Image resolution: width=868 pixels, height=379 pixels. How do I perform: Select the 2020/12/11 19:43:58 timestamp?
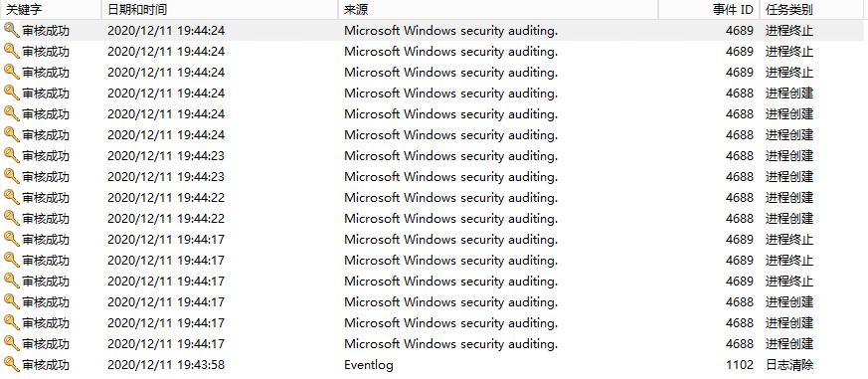pyautogui.click(x=166, y=365)
